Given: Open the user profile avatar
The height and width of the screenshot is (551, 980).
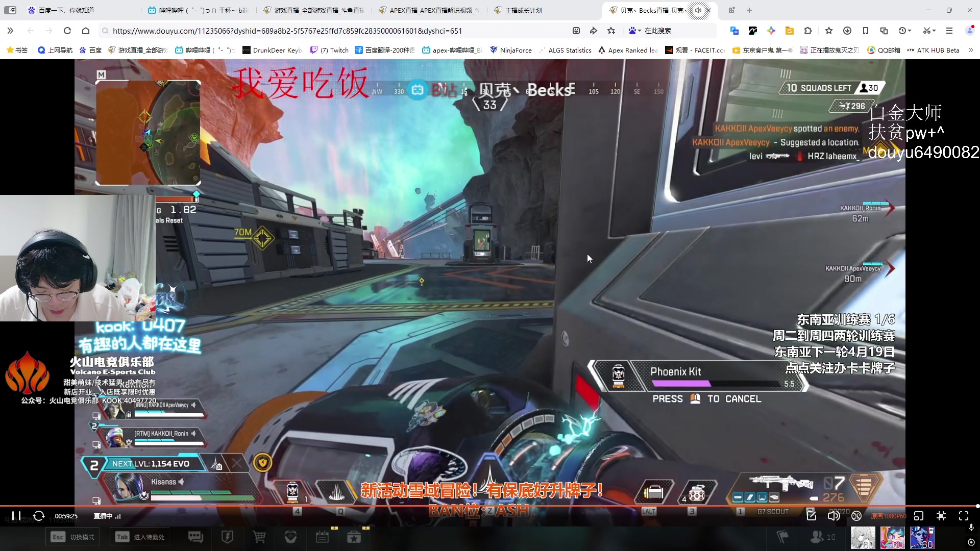Looking at the screenshot, I should click(970, 31).
